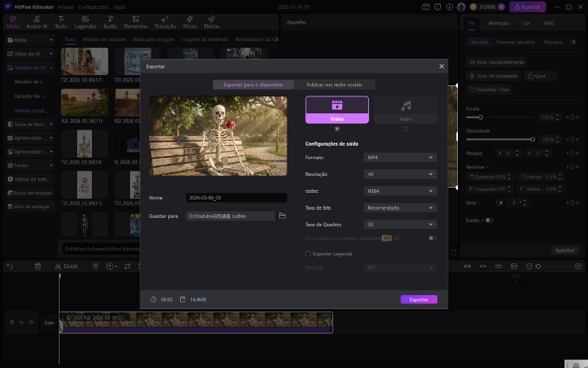The height and width of the screenshot is (368, 588).
Task: Enable the Exportar Legenda checkbox
Action: pyautogui.click(x=308, y=253)
